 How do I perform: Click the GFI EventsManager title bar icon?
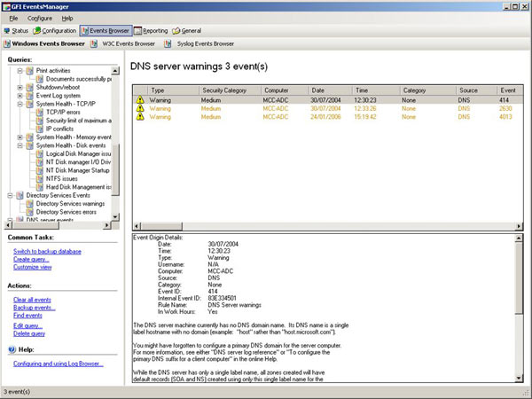tap(6, 7)
